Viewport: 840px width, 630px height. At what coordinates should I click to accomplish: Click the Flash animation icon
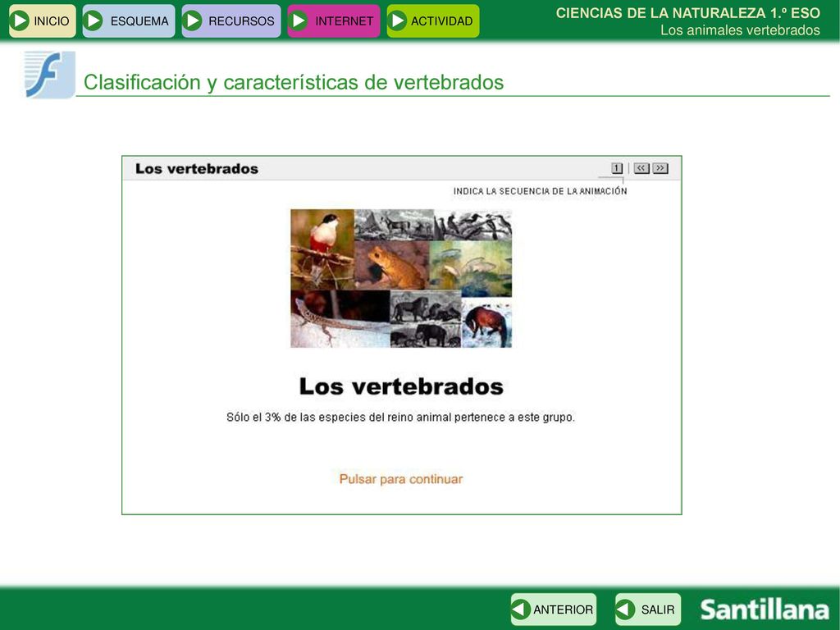49,75
